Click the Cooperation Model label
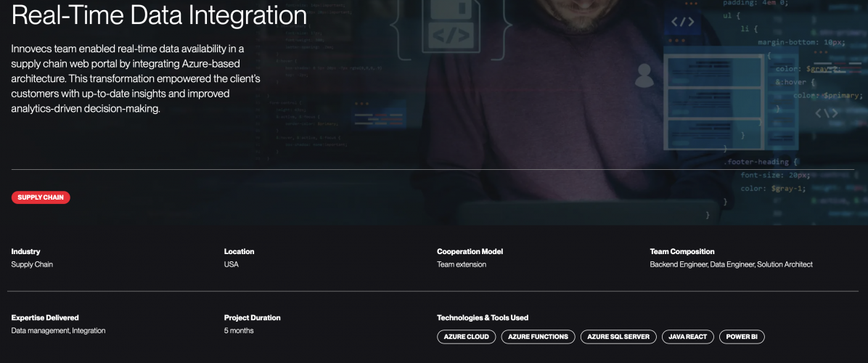Image resolution: width=868 pixels, height=363 pixels. tap(470, 251)
